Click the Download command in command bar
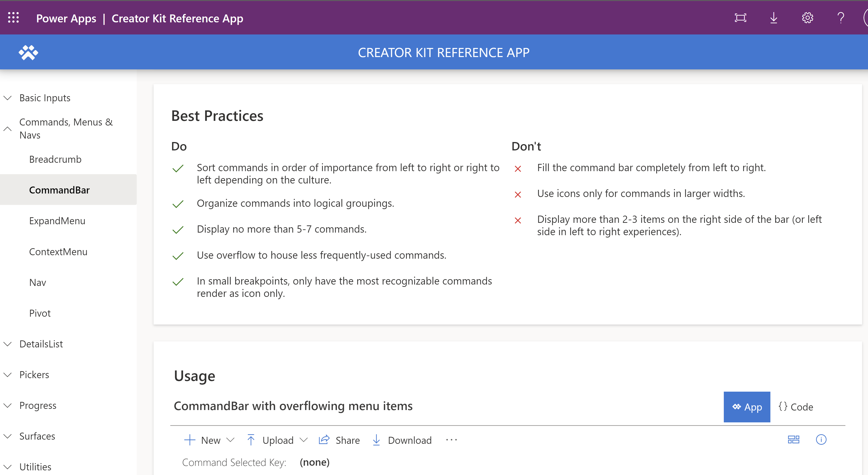868x475 pixels. (x=402, y=440)
